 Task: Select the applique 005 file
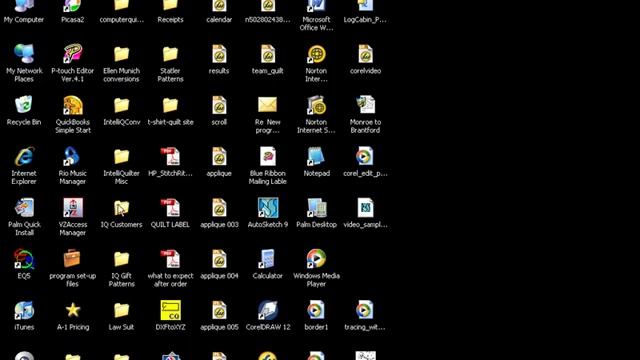pyautogui.click(x=219, y=310)
